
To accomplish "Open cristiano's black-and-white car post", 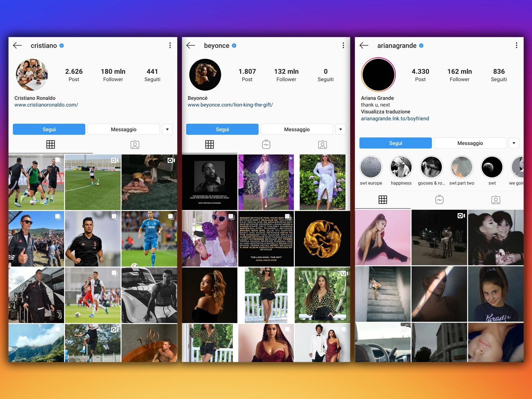I will (x=149, y=295).
